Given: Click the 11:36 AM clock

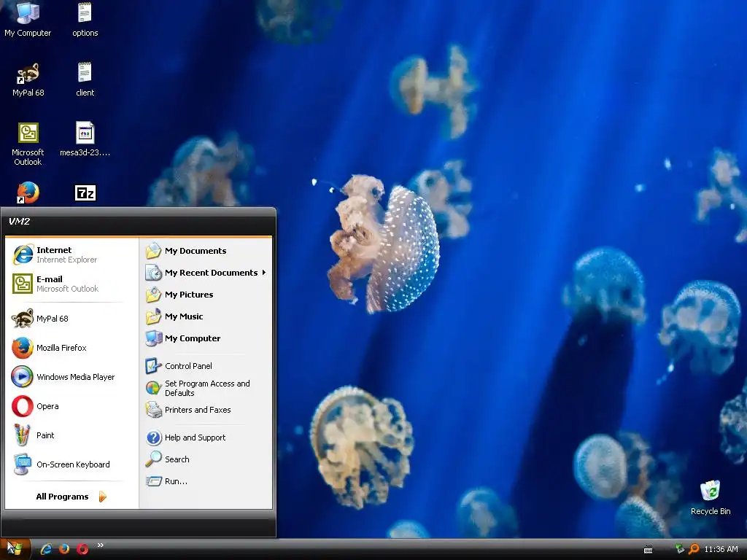Looking at the screenshot, I should (x=721, y=550).
